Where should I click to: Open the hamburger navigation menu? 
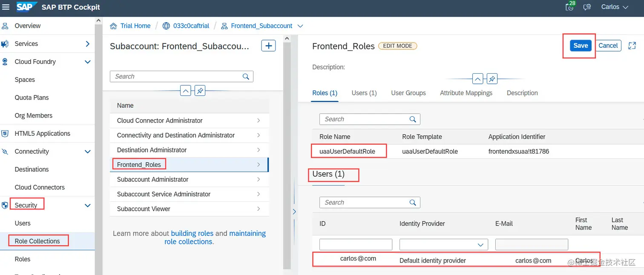[6, 7]
